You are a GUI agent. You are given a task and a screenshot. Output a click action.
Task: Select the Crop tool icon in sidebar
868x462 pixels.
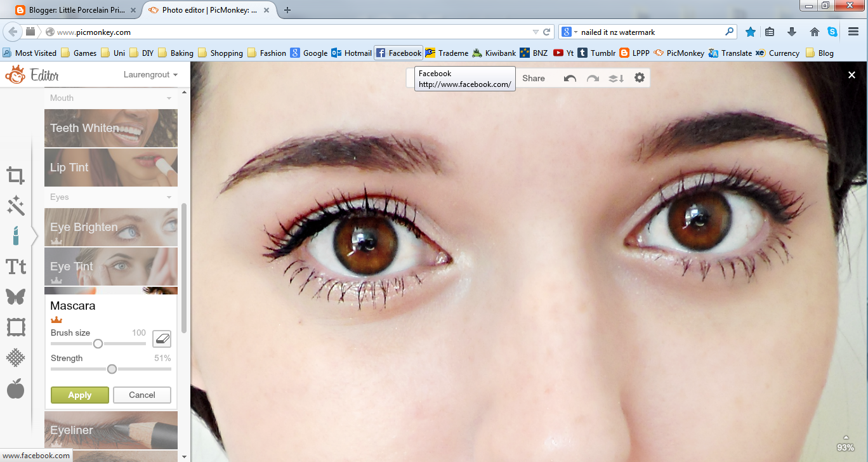(16, 176)
